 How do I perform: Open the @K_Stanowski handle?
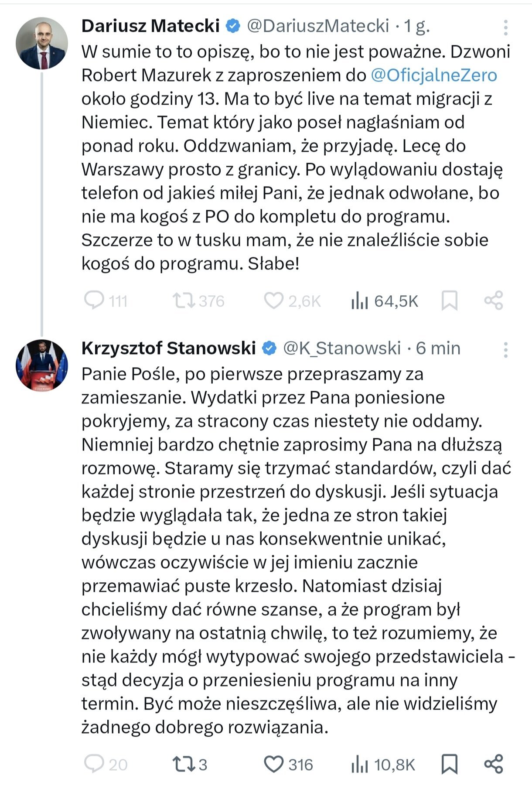click(341, 348)
